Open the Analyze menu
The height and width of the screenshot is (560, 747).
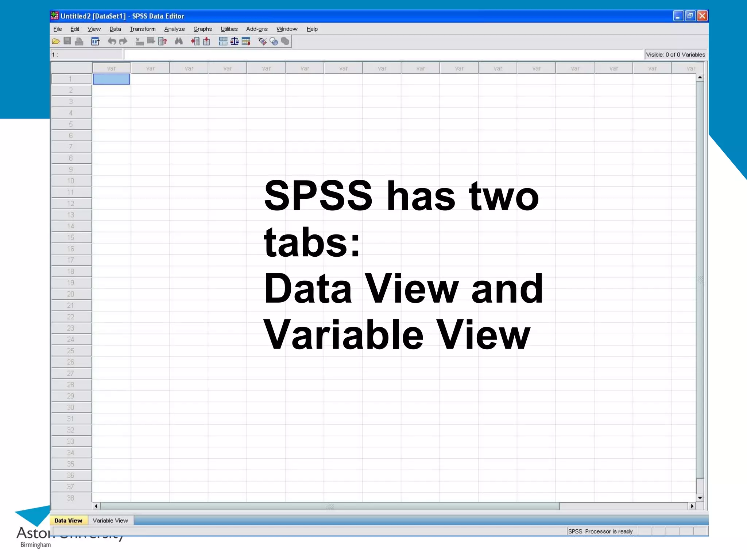click(174, 29)
